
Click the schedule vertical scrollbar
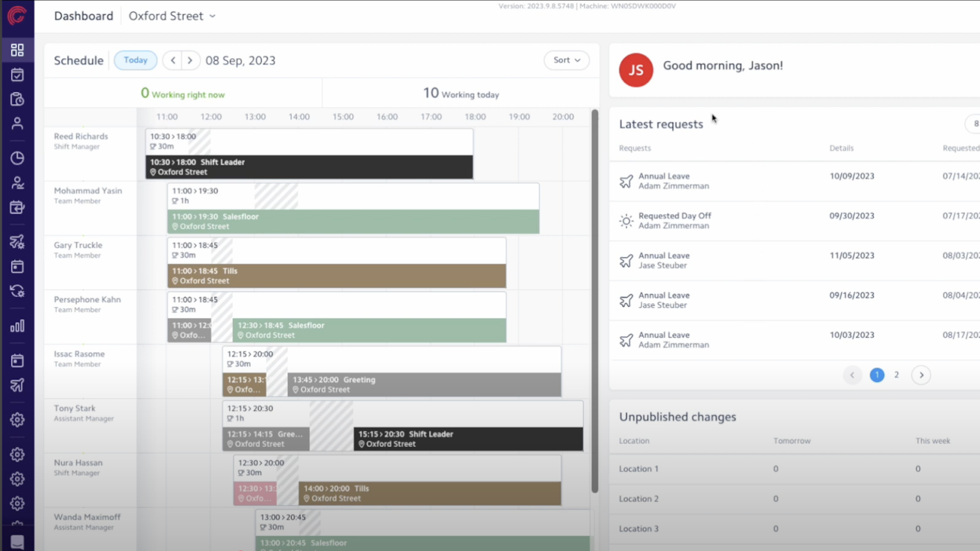pos(595,300)
